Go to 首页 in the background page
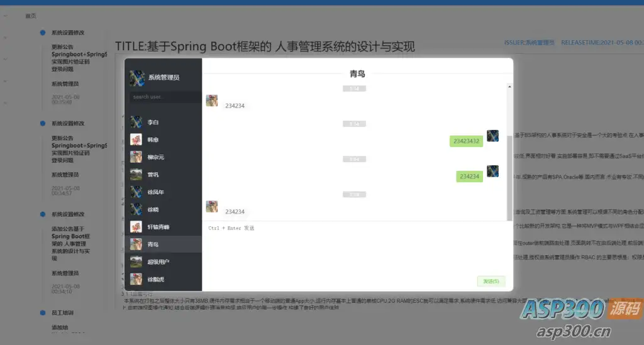 (x=31, y=16)
